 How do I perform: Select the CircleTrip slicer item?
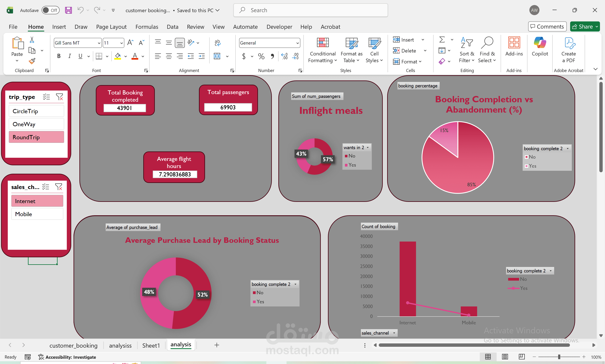(x=36, y=111)
